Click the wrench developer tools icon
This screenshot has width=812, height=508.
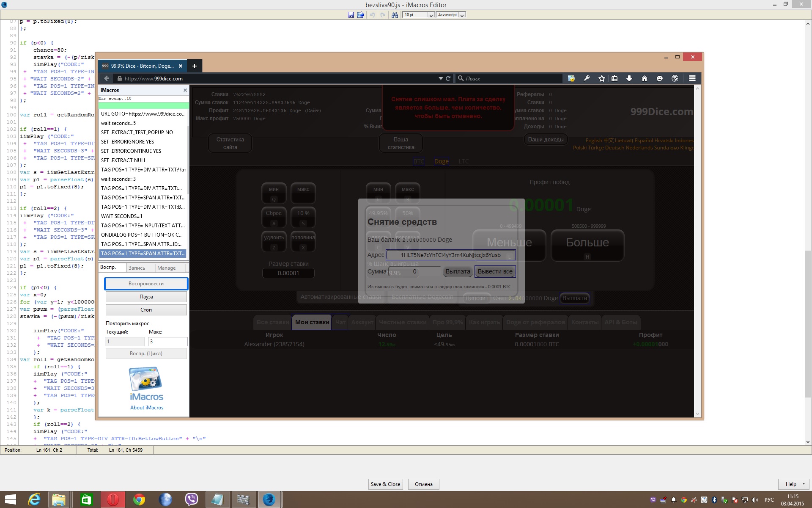(587, 78)
